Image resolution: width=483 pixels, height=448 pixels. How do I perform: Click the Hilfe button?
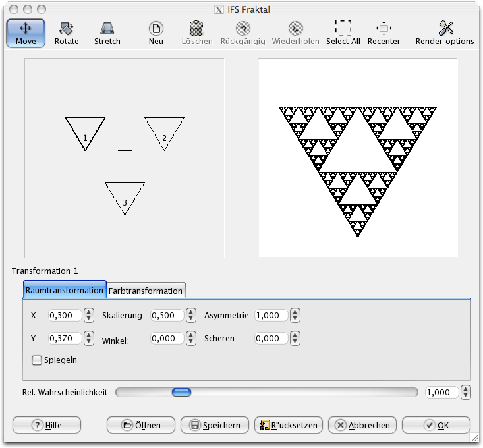[47, 425]
